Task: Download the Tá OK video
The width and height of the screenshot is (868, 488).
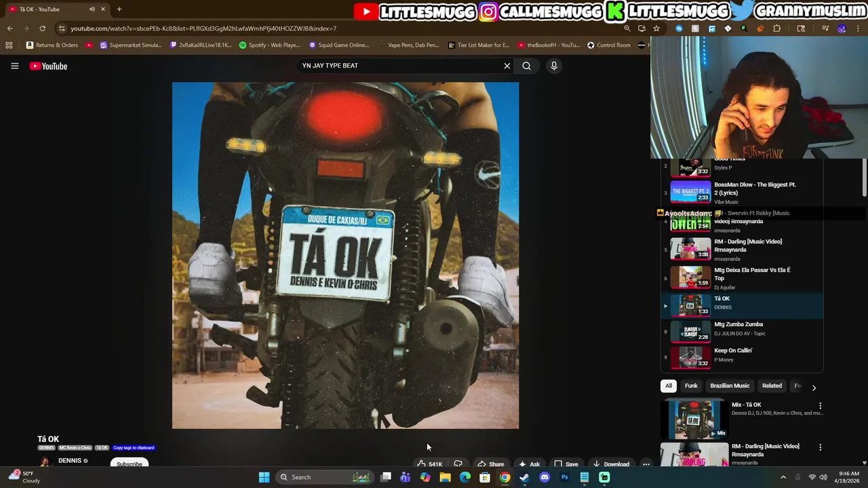Action: 611,464
